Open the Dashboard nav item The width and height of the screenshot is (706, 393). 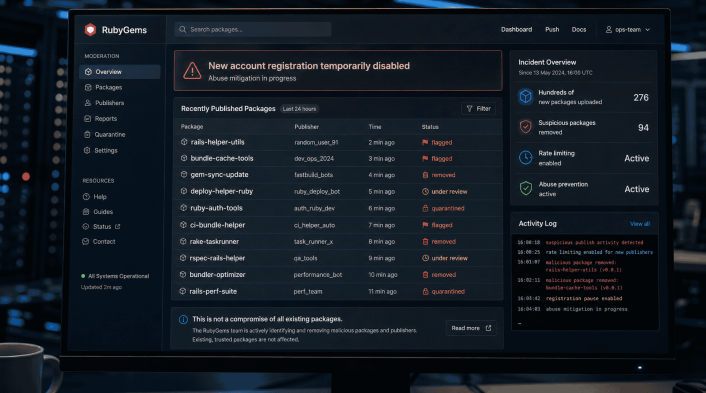[x=516, y=29]
